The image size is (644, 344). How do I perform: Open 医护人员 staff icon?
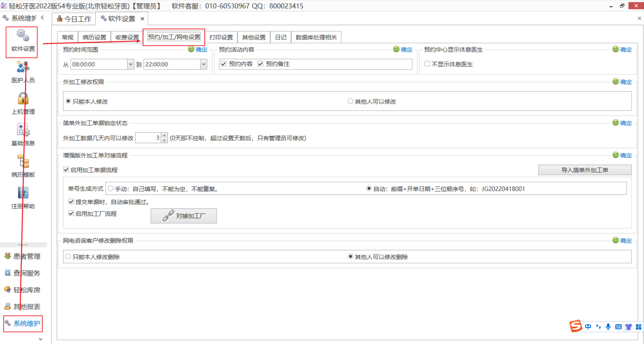coord(23,72)
